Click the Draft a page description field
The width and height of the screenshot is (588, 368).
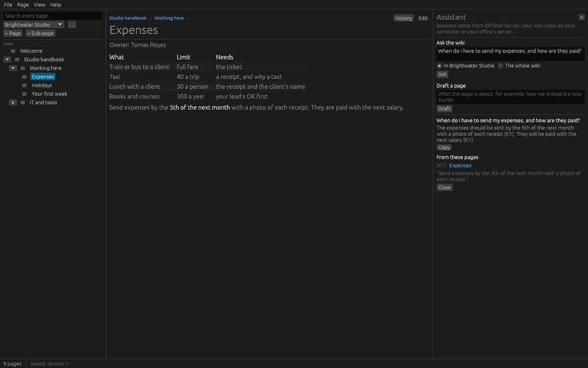coord(511,97)
